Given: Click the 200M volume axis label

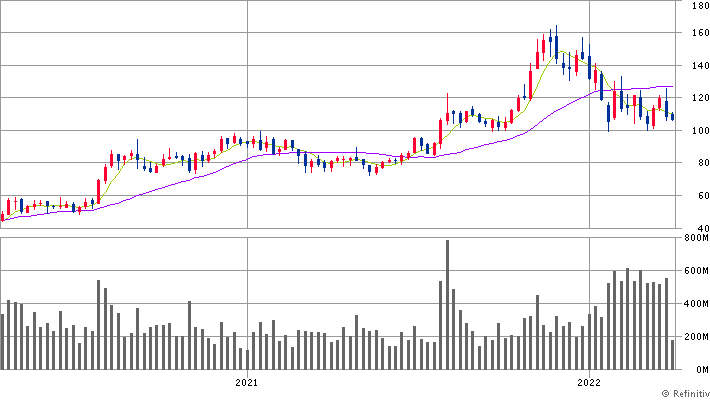Looking at the screenshot, I should 694,337.
